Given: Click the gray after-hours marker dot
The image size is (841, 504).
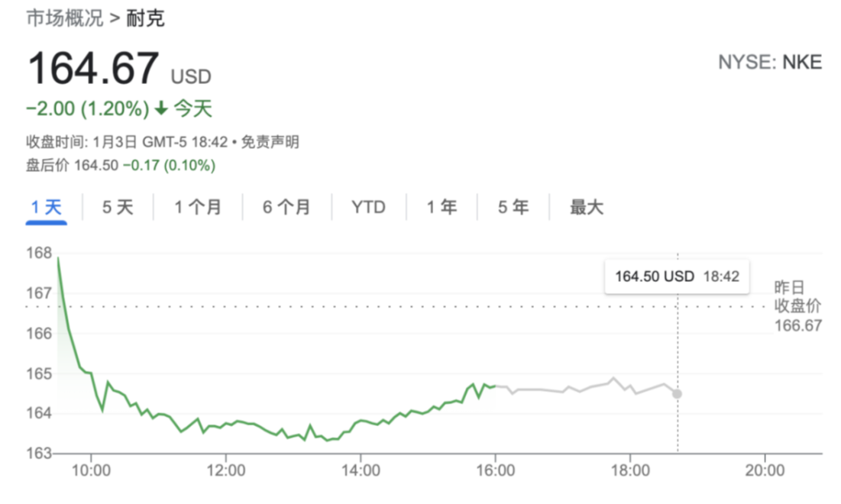Looking at the screenshot, I should pos(678,394).
